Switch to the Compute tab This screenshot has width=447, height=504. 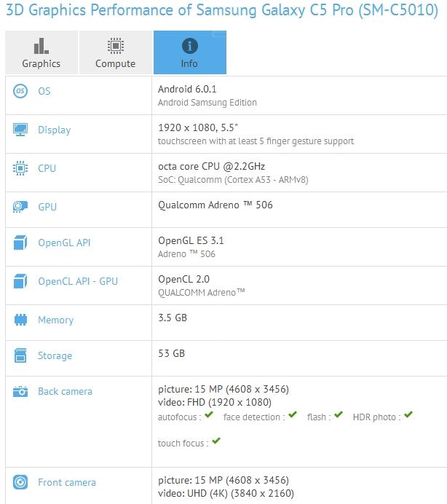[116, 52]
